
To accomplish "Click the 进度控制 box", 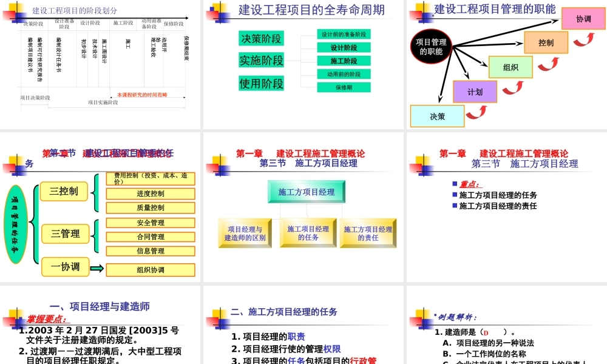I will [x=151, y=194].
